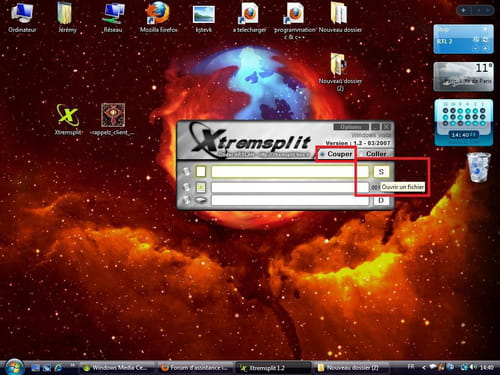
Task: Select the Couper mode radio button
Action: (323, 154)
